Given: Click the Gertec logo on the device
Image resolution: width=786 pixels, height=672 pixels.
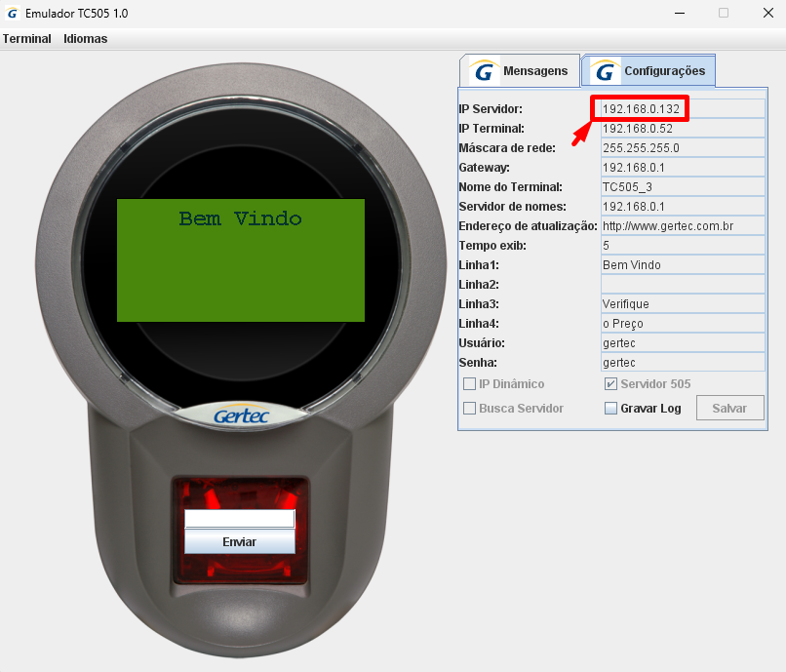Looking at the screenshot, I should click(241, 415).
